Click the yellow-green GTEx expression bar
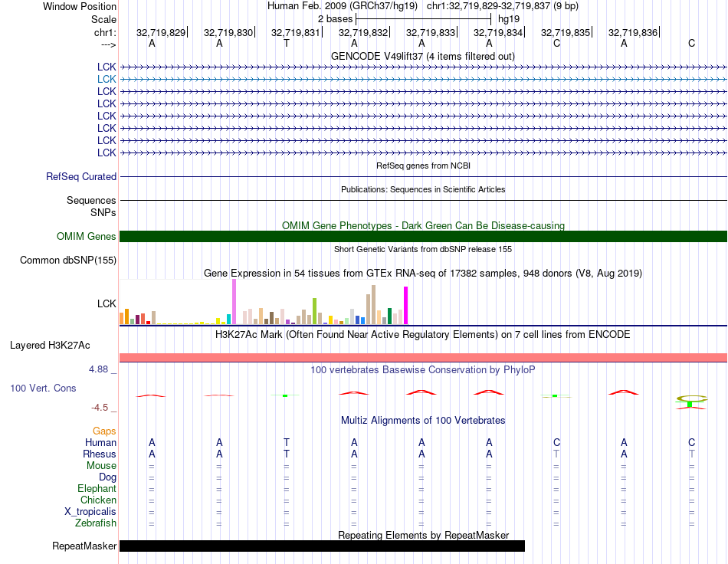Viewport: 728px width, 564px height. click(x=314, y=311)
